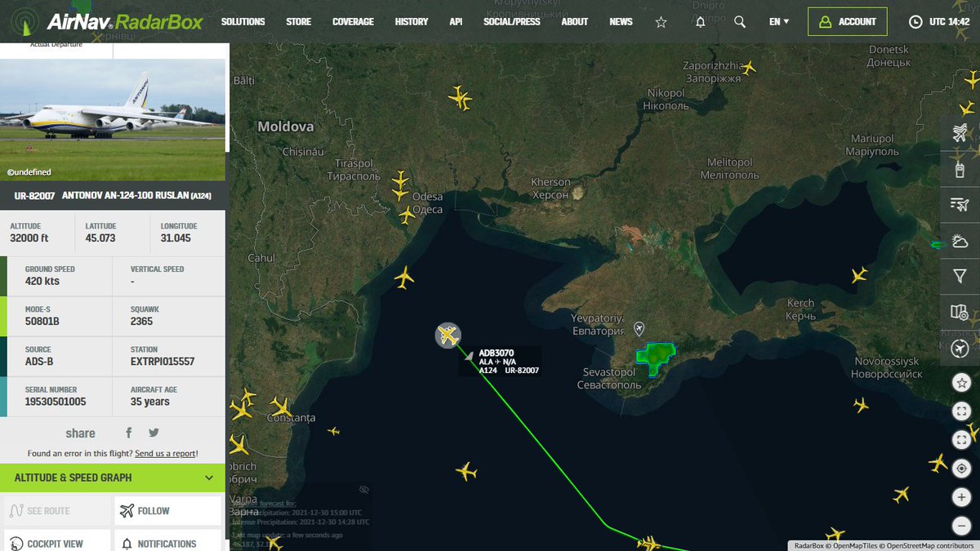Zoom in with the plus button
Image resolution: width=980 pixels, height=551 pixels.
tap(961, 497)
